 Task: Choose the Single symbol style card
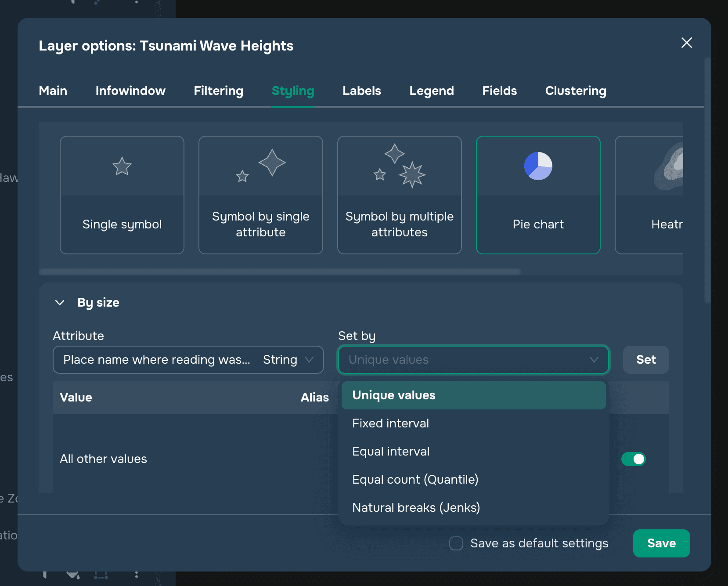[x=122, y=195]
